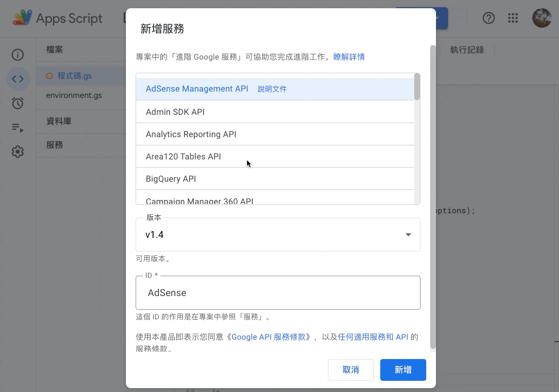The width and height of the screenshot is (559, 392).
Task: Click the ID field containing AdSense
Action: pos(278,293)
